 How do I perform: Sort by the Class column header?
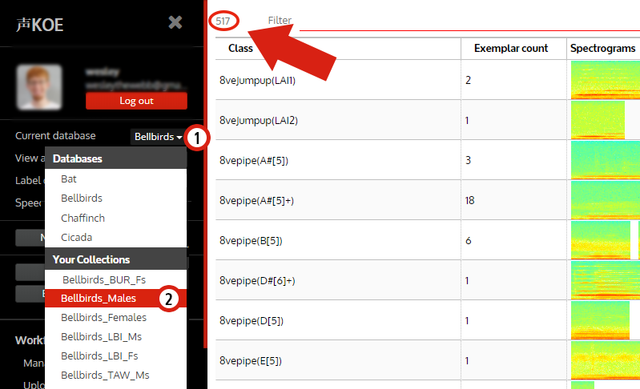(338, 49)
